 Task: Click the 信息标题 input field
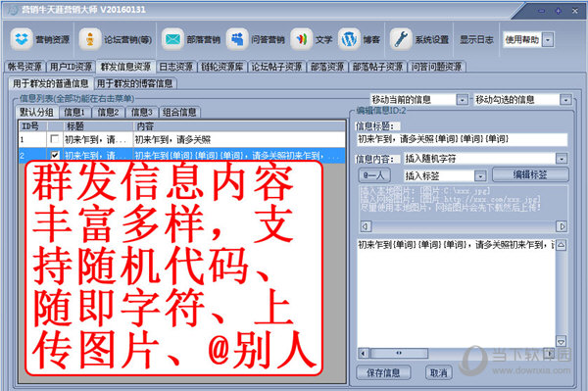462,139
